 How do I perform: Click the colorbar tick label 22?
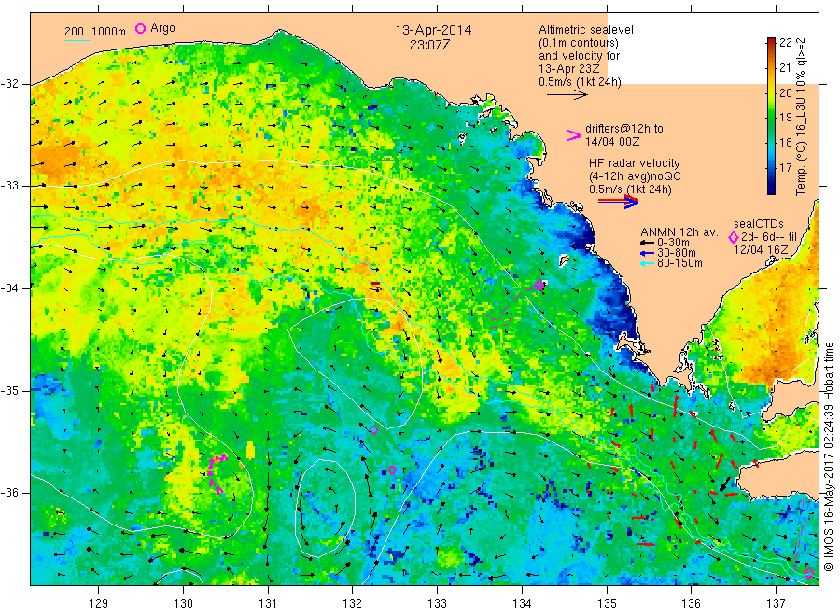click(785, 43)
